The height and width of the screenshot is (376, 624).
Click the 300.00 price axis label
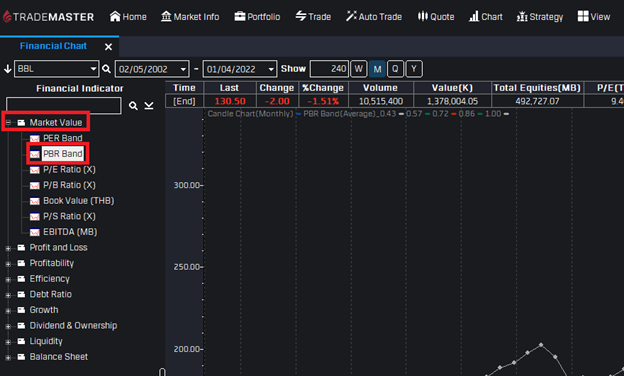pyautogui.click(x=186, y=185)
